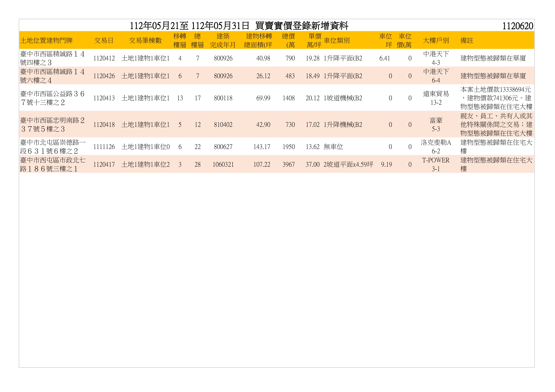Viewport: 555px width, 392px height.
Task: Click building unit 富豪 5-3
Action: [436, 125]
